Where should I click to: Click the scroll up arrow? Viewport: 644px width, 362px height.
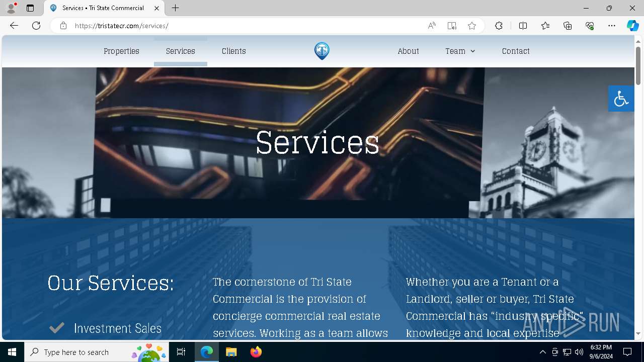tap(638, 41)
